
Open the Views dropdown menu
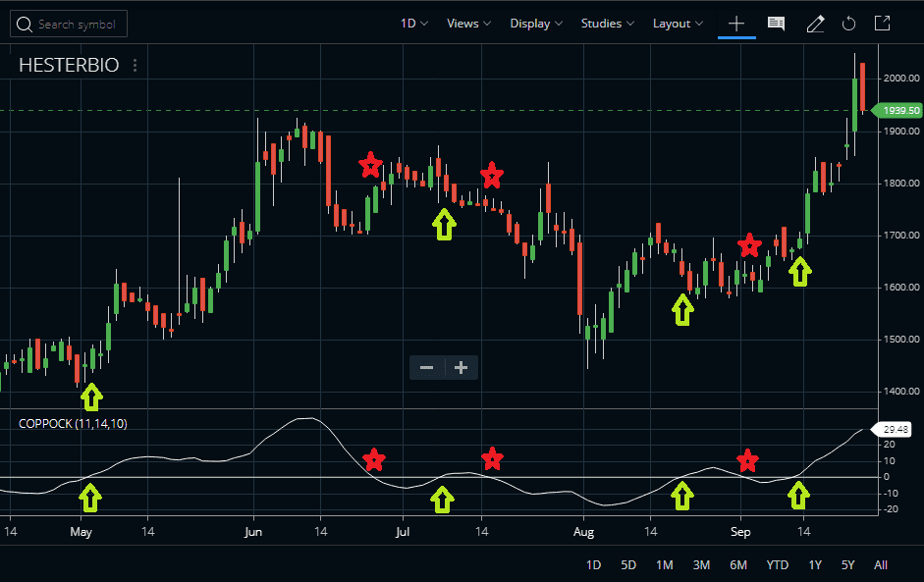click(x=468, y=24)
